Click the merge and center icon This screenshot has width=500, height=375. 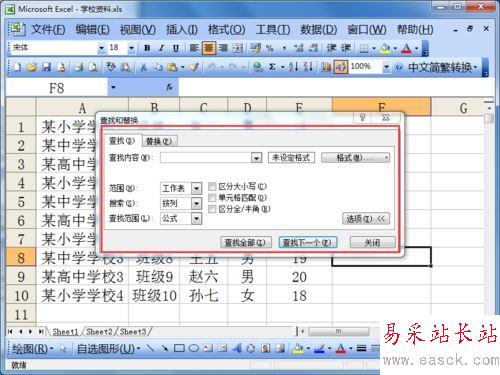pyautogui.click(x=238, y=48)
